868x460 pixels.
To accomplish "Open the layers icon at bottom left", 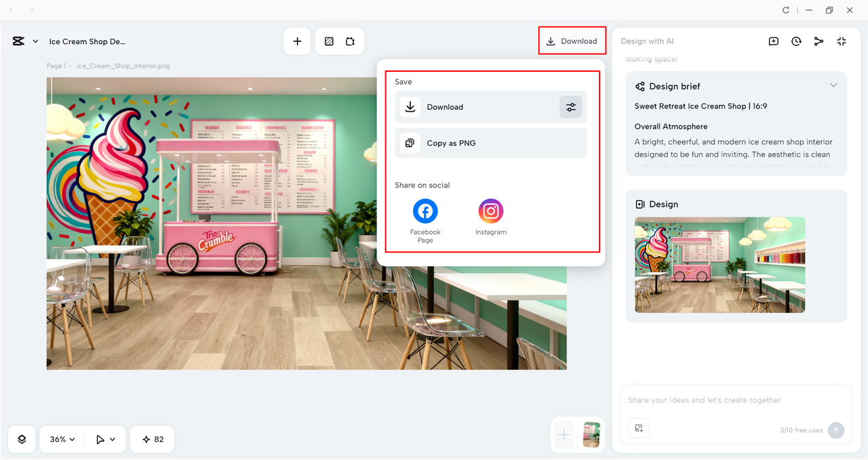I will tap(22, 439).
